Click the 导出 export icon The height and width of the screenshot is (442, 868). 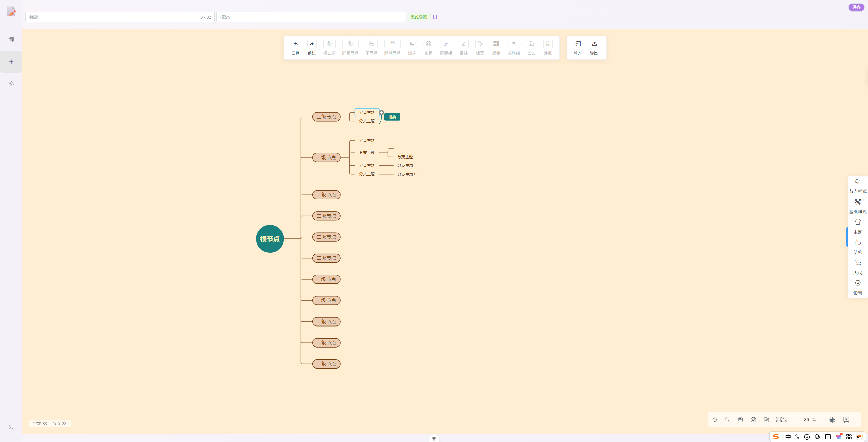tap(594, 44)
